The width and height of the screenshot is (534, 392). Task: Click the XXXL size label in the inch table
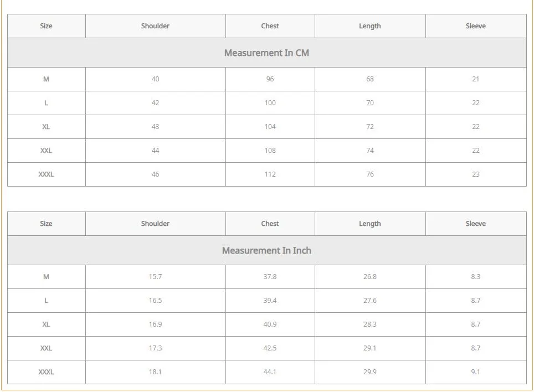46,372
